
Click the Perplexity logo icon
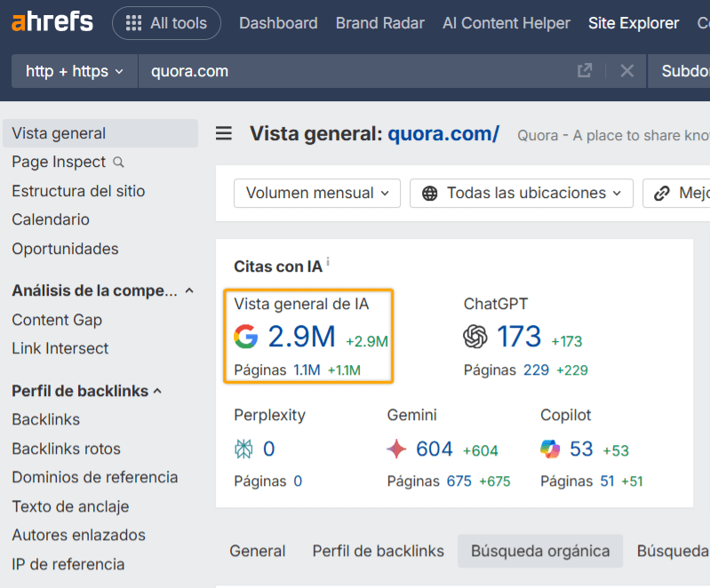243,449
